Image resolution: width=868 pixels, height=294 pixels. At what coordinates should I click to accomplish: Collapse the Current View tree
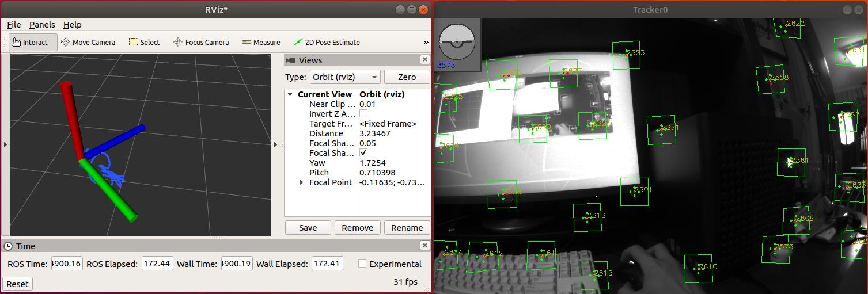(290, 94)
